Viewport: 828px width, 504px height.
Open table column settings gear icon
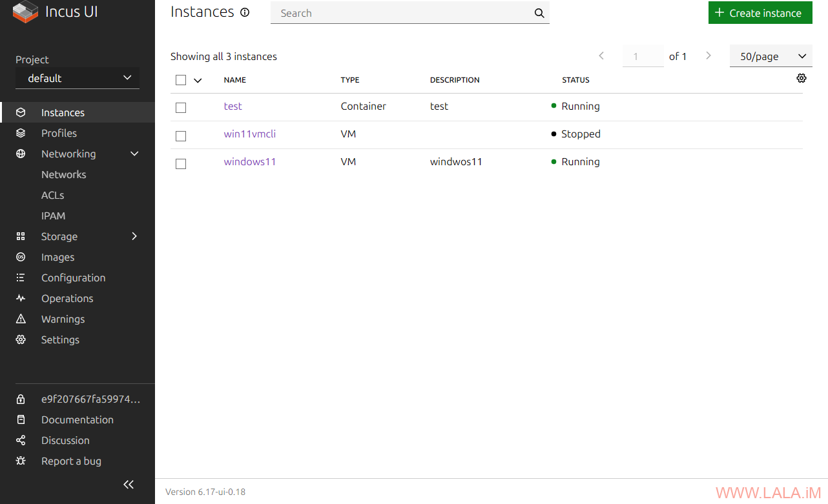[802, 78]
